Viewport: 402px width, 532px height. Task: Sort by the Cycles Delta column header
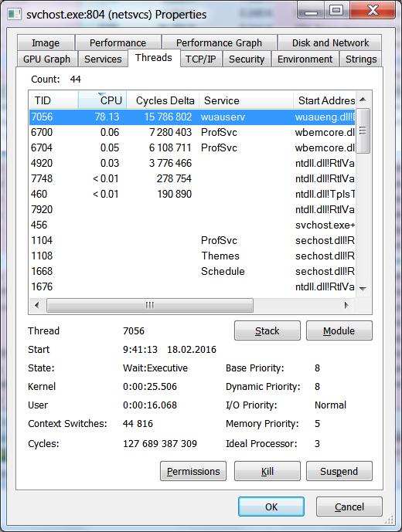[x=163, y=100]
